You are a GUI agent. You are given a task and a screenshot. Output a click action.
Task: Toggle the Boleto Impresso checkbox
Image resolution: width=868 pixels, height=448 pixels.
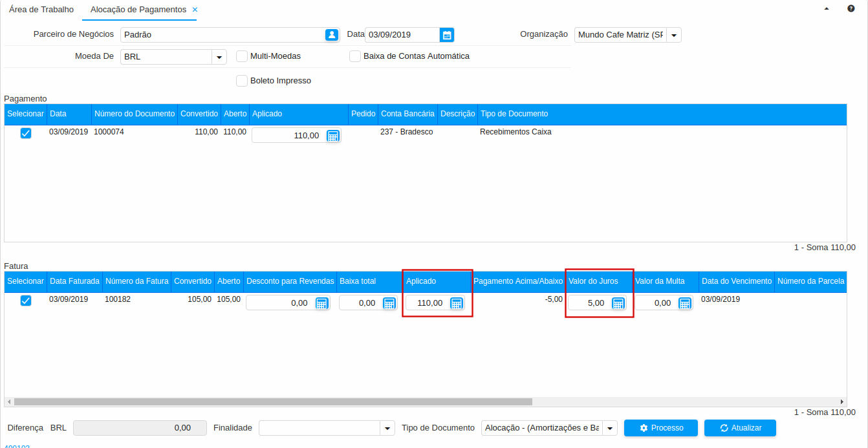[242, 81]
